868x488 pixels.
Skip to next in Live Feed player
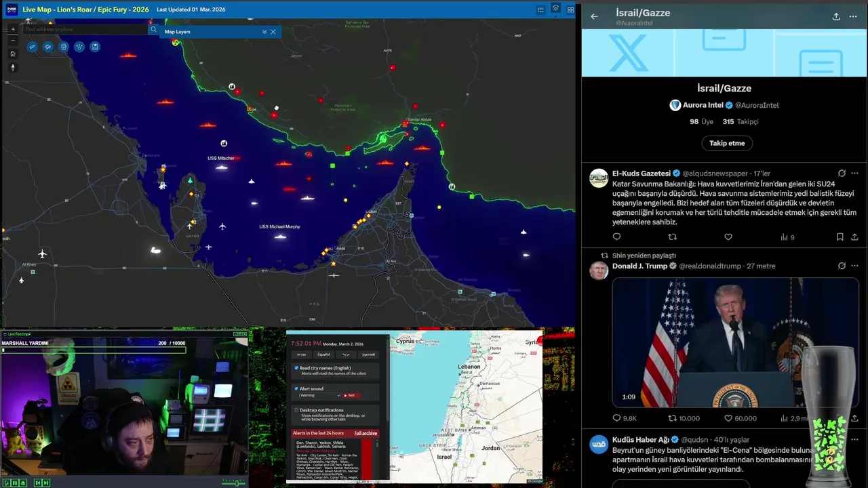point(46,483)
